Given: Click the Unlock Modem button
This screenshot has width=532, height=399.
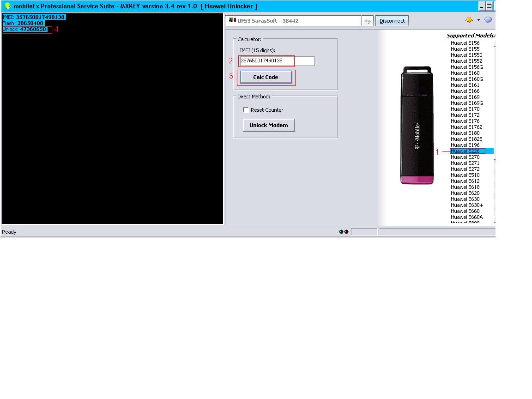Looking at the screenshot, I should [x=269, y=125].
